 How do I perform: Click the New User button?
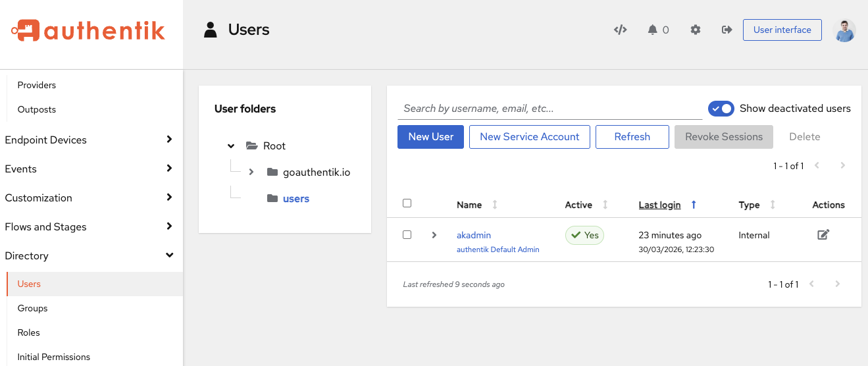(x=430, y=137)
